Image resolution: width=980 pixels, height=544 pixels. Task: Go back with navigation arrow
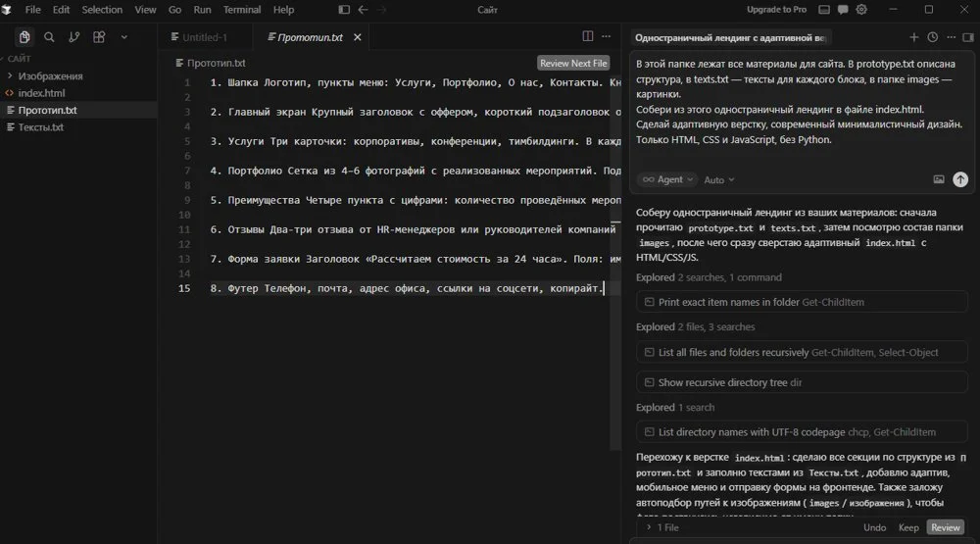click(364, 10)
